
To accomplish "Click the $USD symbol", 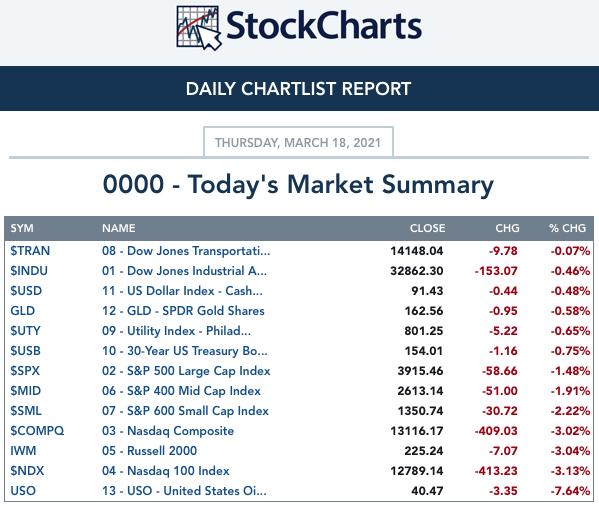I will (x=26, y=291).
